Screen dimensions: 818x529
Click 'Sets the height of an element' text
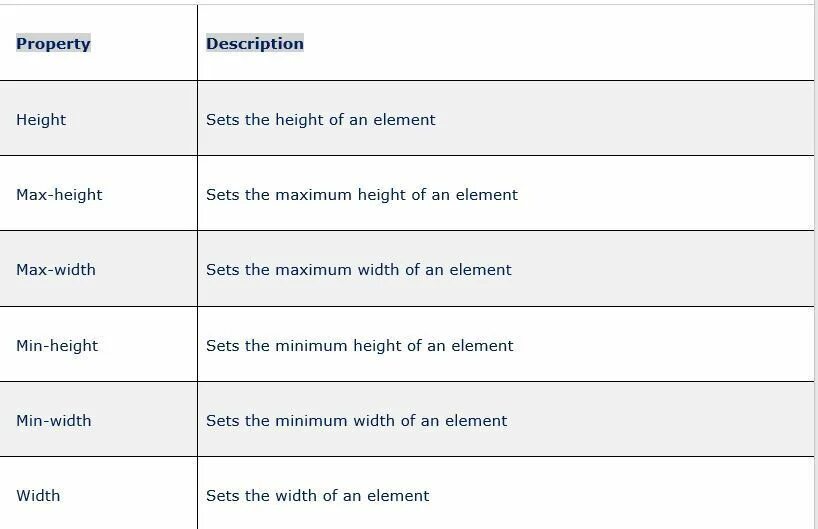pyautogui.click(x=320, y=119)
